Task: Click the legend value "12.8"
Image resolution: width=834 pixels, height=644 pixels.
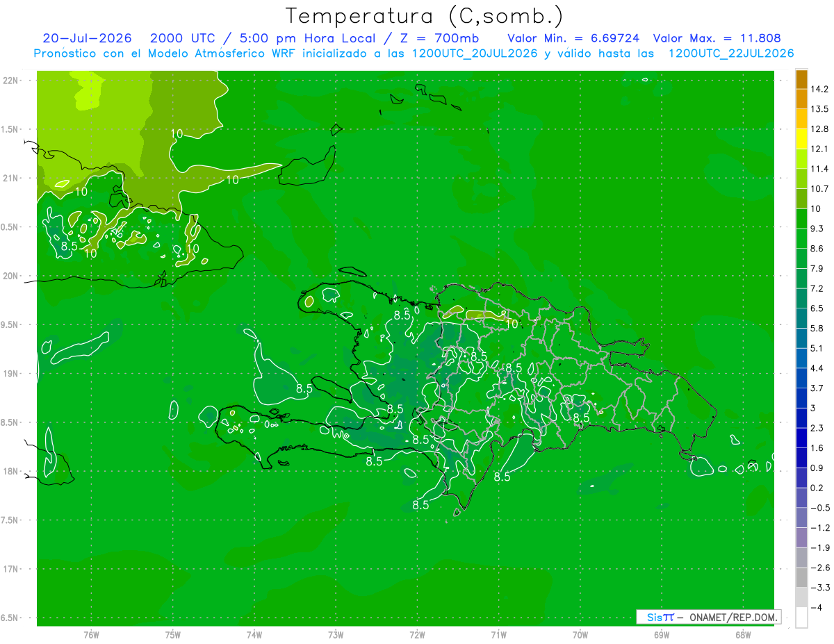Action: 819,129
